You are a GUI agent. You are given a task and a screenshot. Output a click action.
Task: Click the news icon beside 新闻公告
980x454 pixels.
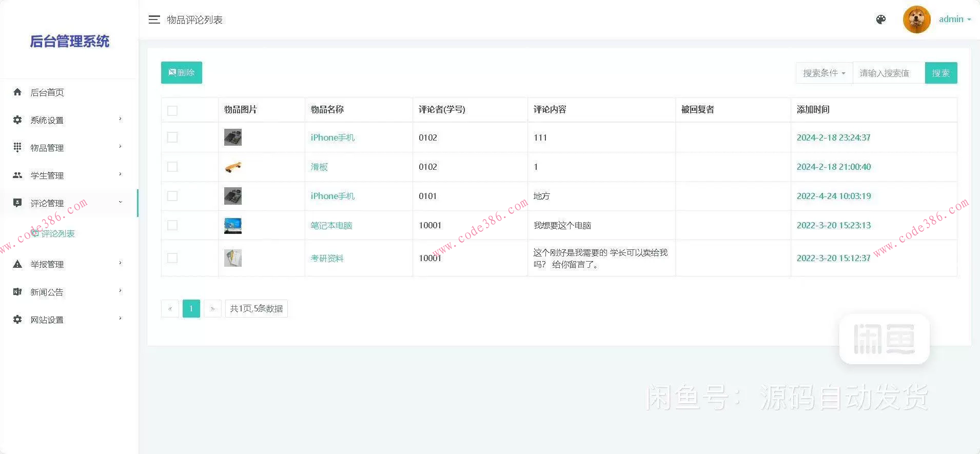[17, 292]
